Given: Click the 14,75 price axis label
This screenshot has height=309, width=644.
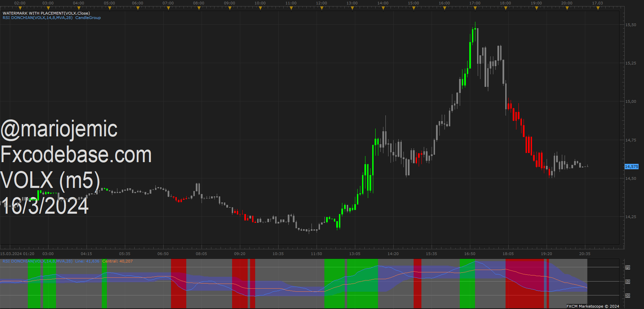Looking at the screenshot, I should 631,140.
